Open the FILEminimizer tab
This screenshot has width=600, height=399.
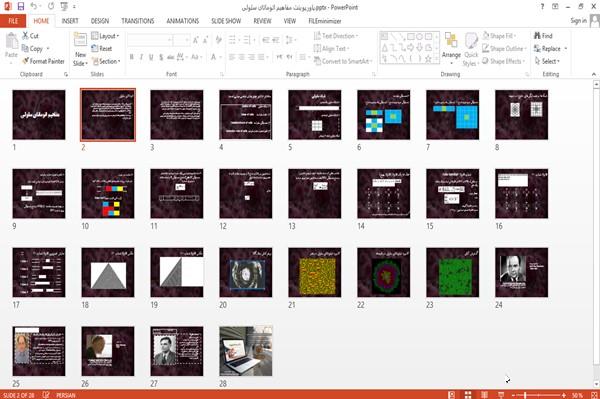(324, 21)
